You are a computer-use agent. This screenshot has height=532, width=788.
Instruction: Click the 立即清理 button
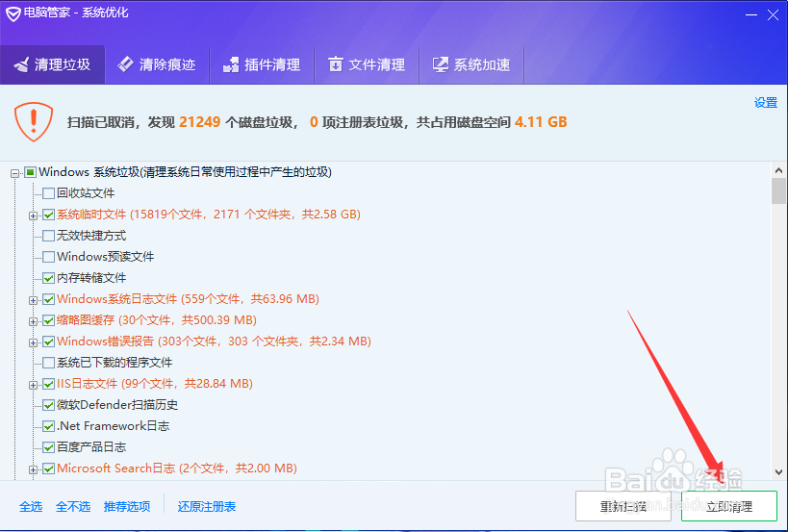(x=729, y=506)
